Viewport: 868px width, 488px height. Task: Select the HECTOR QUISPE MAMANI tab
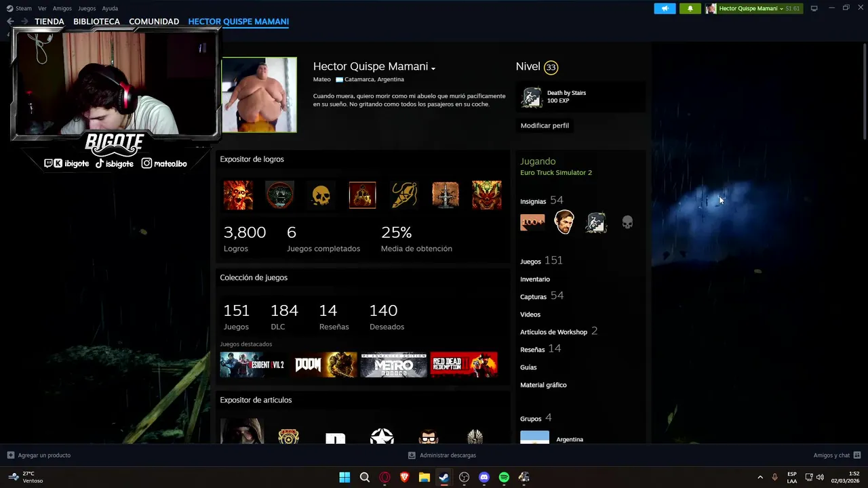point(239,22)
